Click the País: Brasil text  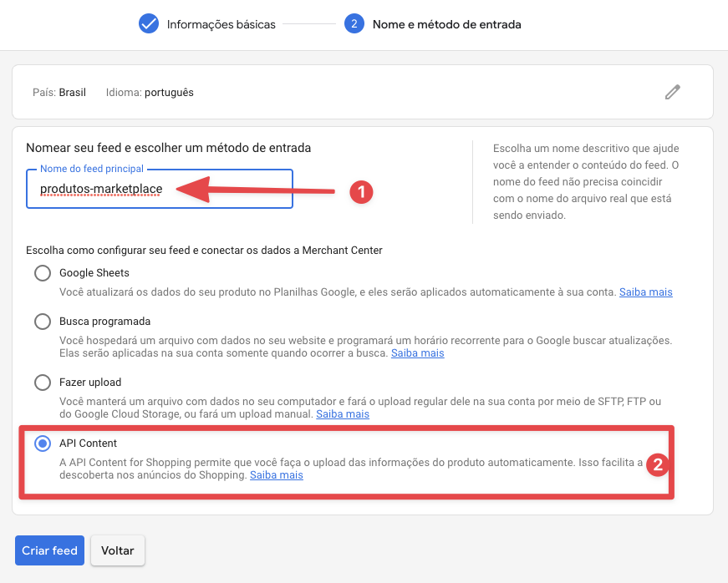coord(59,93)
